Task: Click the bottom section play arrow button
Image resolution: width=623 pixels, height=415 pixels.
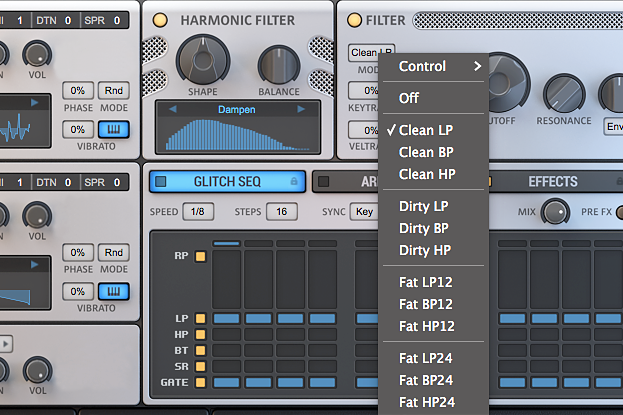Action: tap(6, 344)
